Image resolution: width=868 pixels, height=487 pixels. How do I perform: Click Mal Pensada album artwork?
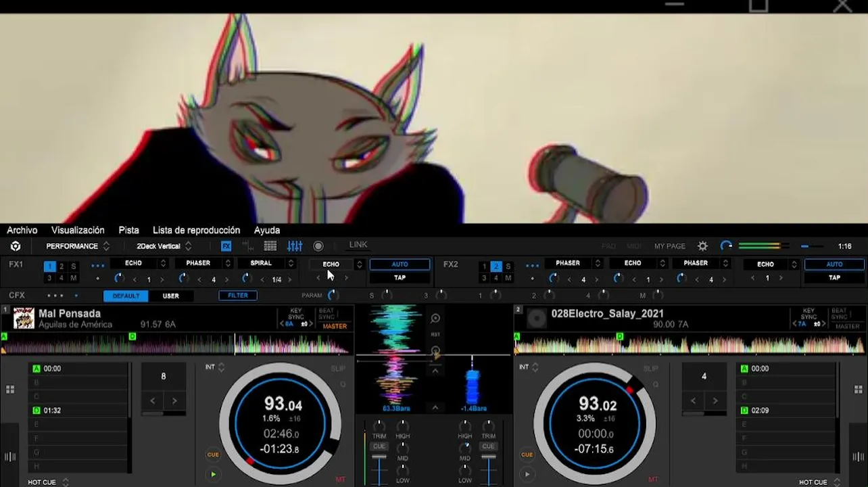[24, 319]
